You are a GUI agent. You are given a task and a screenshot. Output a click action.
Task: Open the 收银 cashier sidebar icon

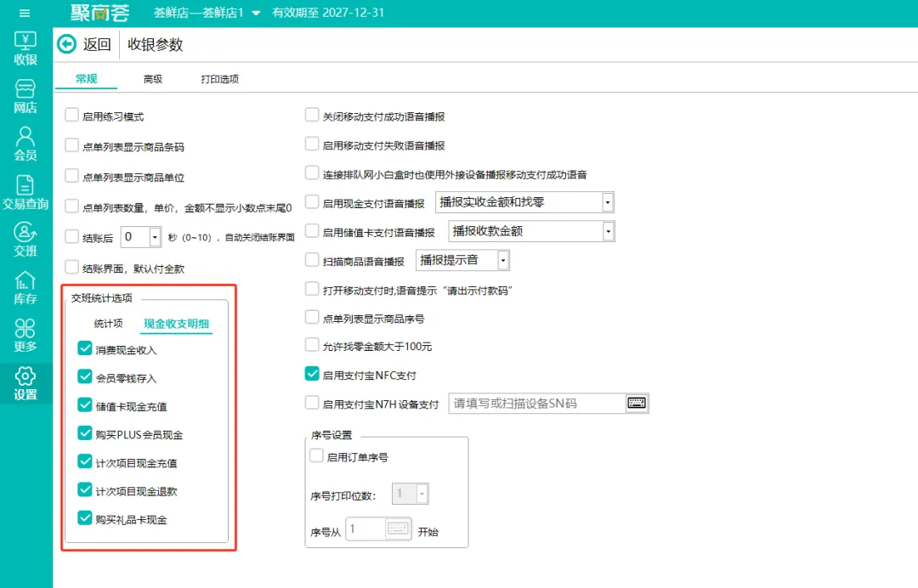click(x=25, y=48)
